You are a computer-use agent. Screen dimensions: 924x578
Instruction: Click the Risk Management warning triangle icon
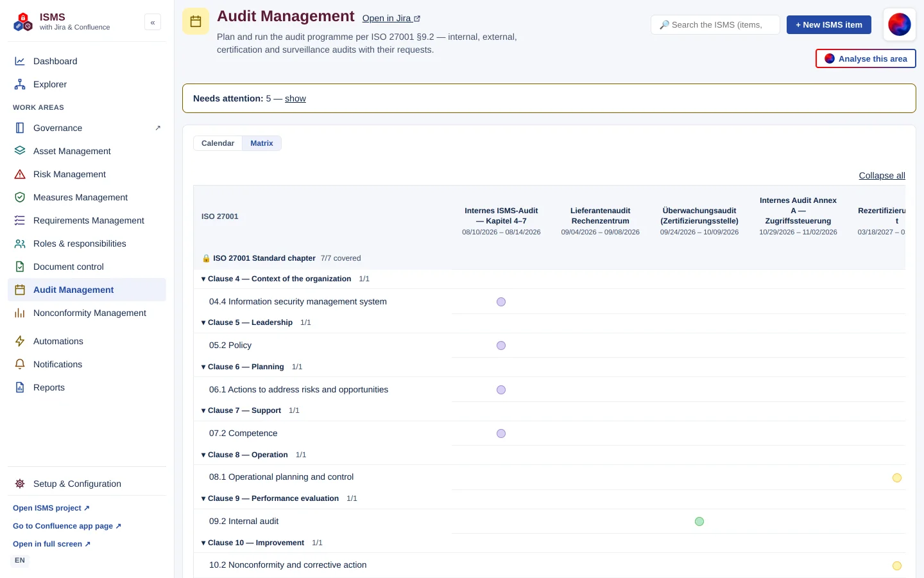pyautogui.click(x=20, y=174)
